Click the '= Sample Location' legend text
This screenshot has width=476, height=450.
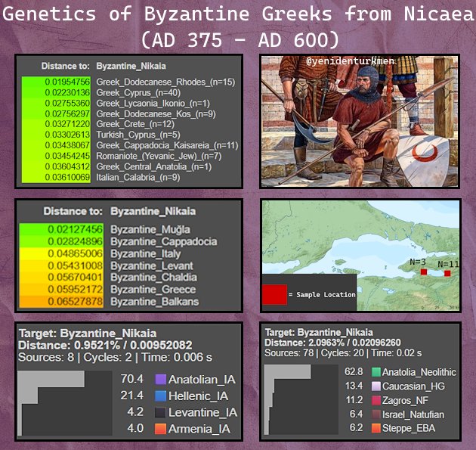322,295
